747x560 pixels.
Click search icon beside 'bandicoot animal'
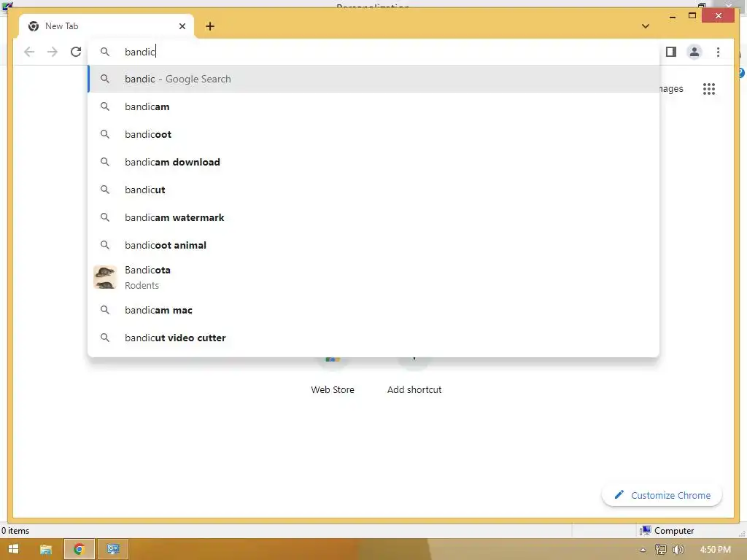pyautogui.click(x=105, y=245)
